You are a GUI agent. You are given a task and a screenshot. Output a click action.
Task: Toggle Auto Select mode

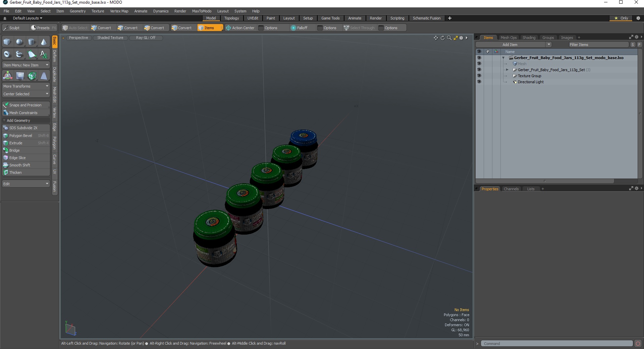75,28
